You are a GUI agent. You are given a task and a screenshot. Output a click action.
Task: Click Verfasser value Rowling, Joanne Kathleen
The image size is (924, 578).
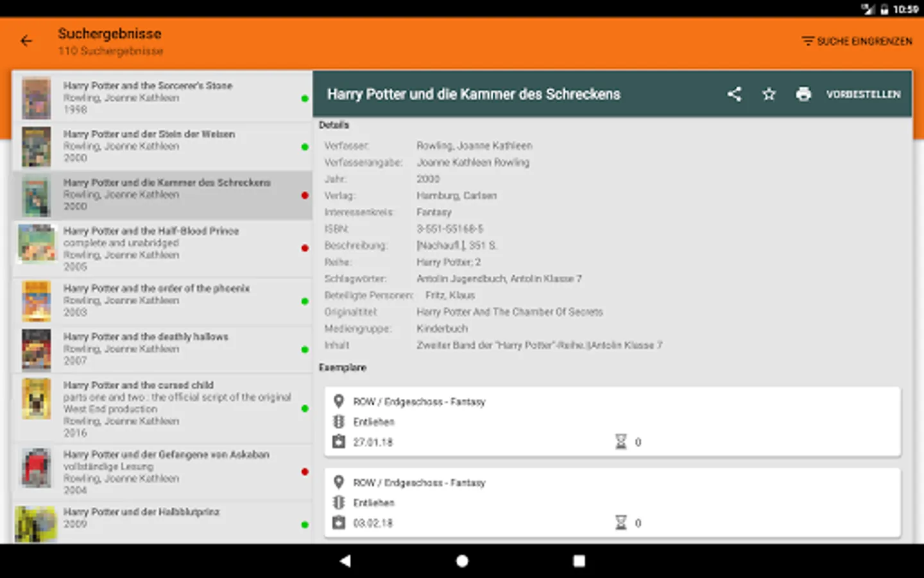pos(474,146)
